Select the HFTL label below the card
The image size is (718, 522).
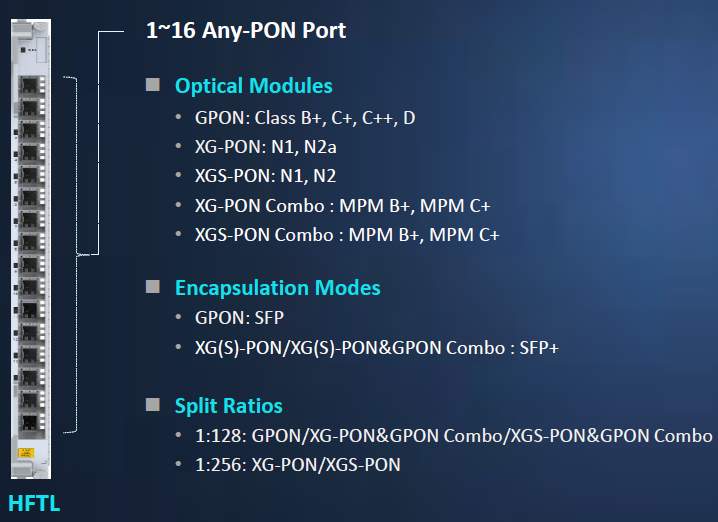(x=34, y=503)
